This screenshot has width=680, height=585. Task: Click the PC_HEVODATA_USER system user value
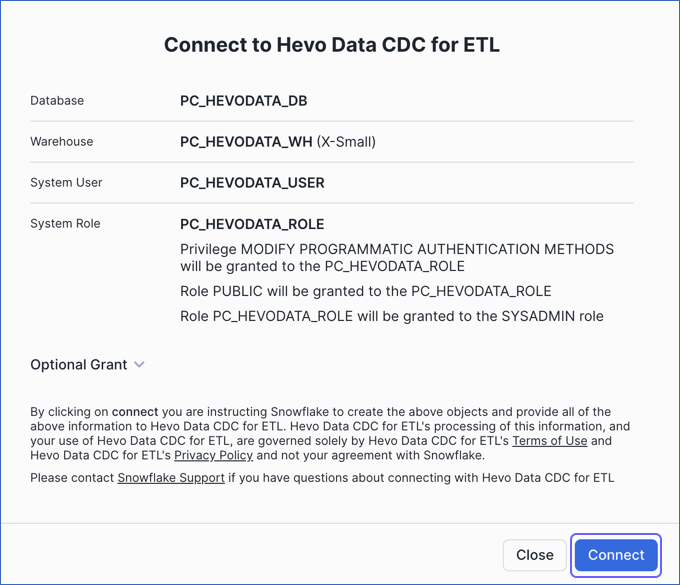click(252, 183)
